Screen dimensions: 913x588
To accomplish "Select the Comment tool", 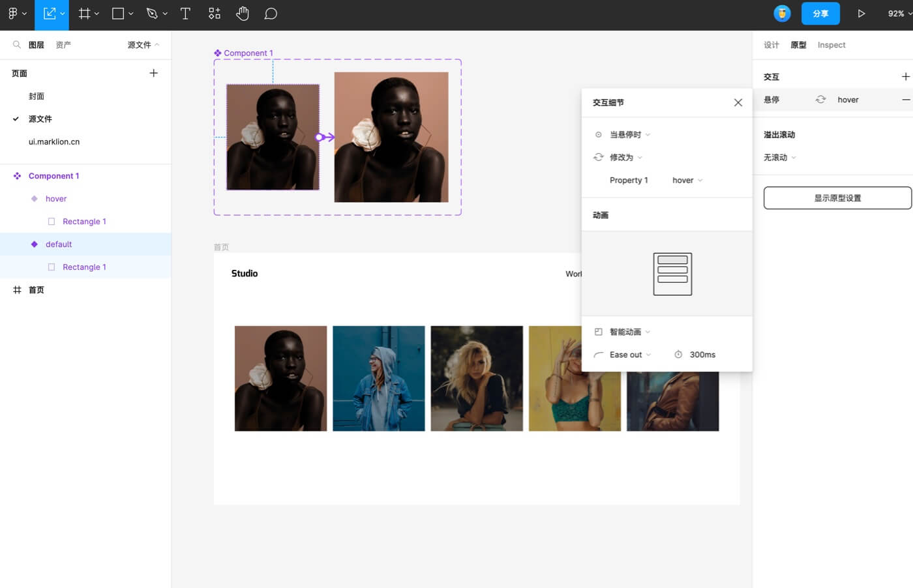I will coord(271,14).
